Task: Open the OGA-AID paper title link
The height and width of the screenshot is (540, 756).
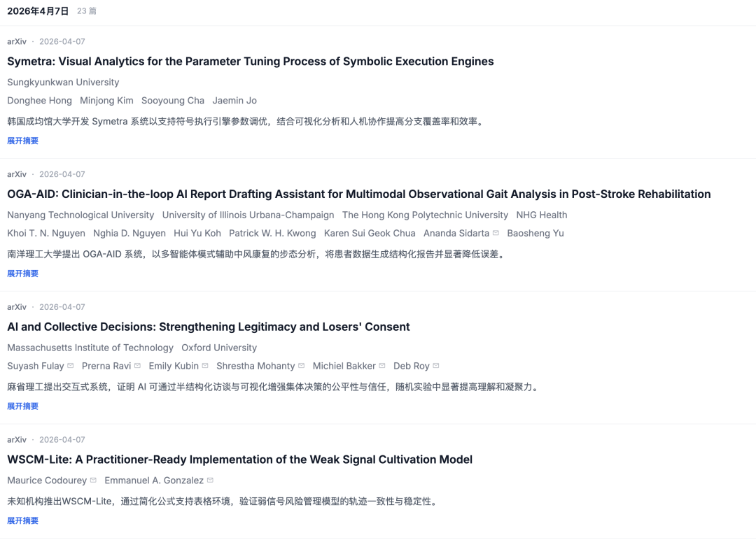Action: click(x=358, y=194)
